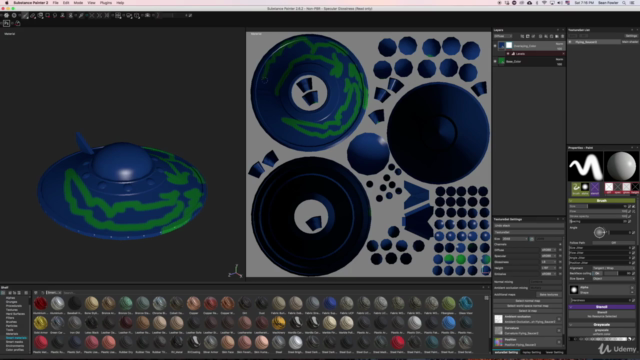Select Smart masks in shelf categories

click(x=14, y=342)
